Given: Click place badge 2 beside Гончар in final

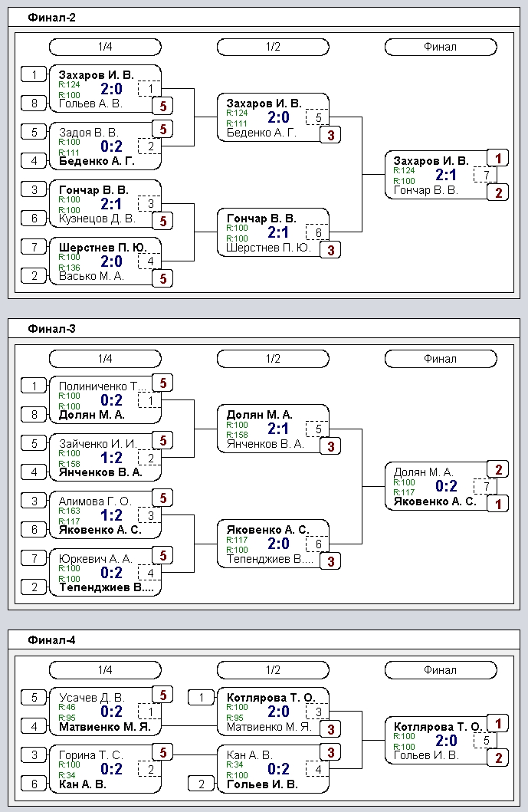Looking at the screenshot, I should pyautogui.click(x=498, y=193).
